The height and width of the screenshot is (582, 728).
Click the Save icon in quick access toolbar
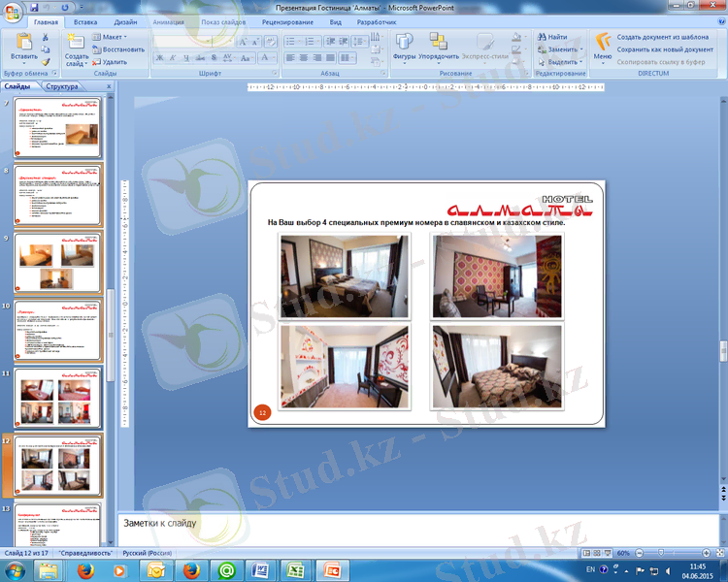(x=34, y=7)
